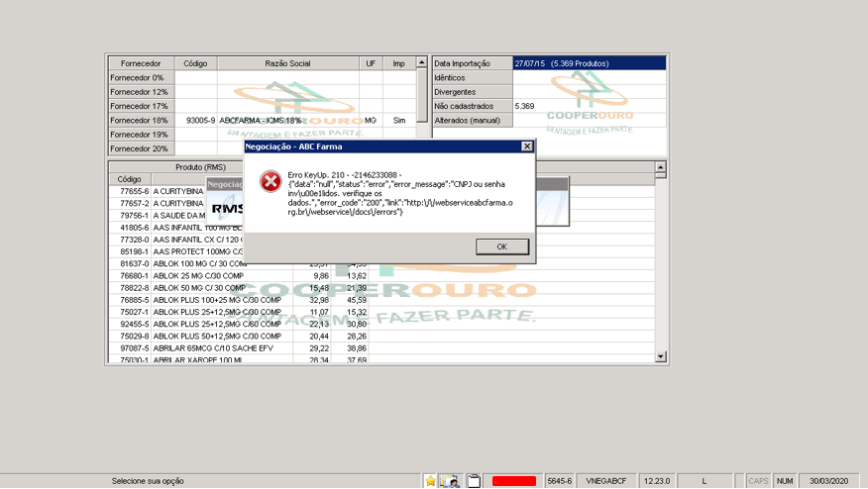Select the Fornecedor 19% row
Screen dimensions: 868x489
(263, 135)
